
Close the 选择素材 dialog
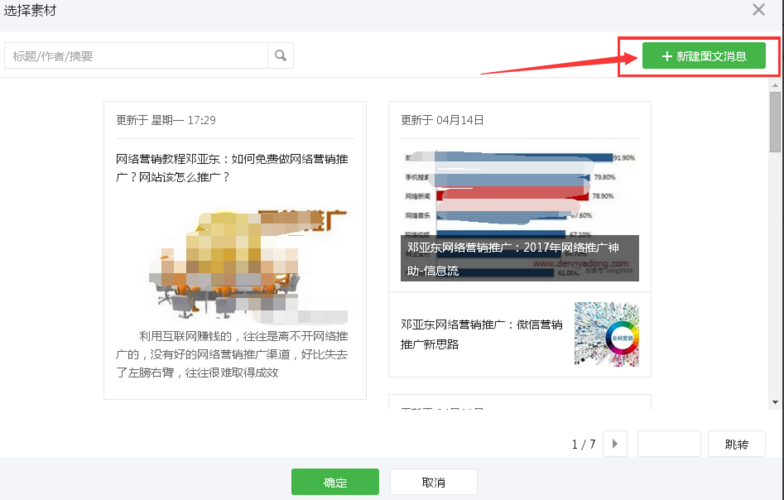click(758, 10)
